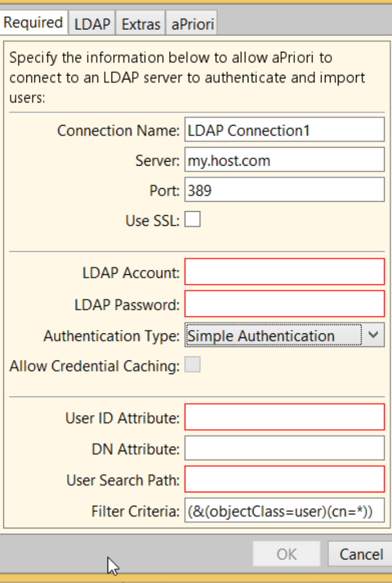This screenshot has height=583, width=392.
Task: Toggle the Allow Credential Caching checkbox
Action: pyautogui.click(x=193, y=365)
